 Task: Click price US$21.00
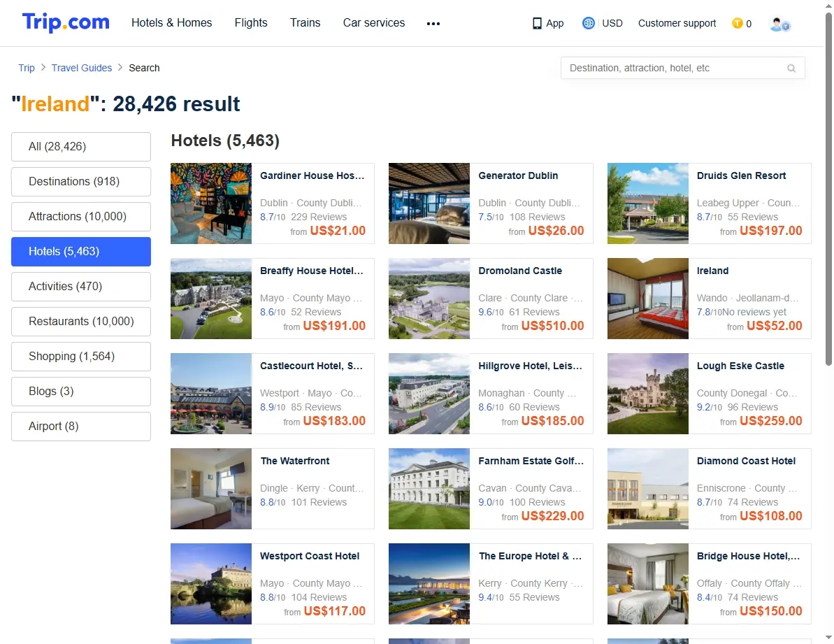coord(338,231)
